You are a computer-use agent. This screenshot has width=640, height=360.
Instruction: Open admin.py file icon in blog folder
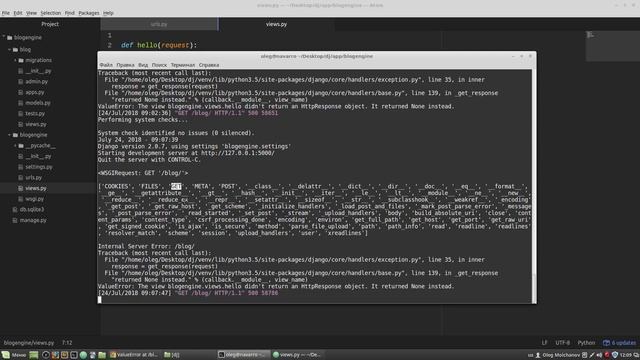click(21, 82)
